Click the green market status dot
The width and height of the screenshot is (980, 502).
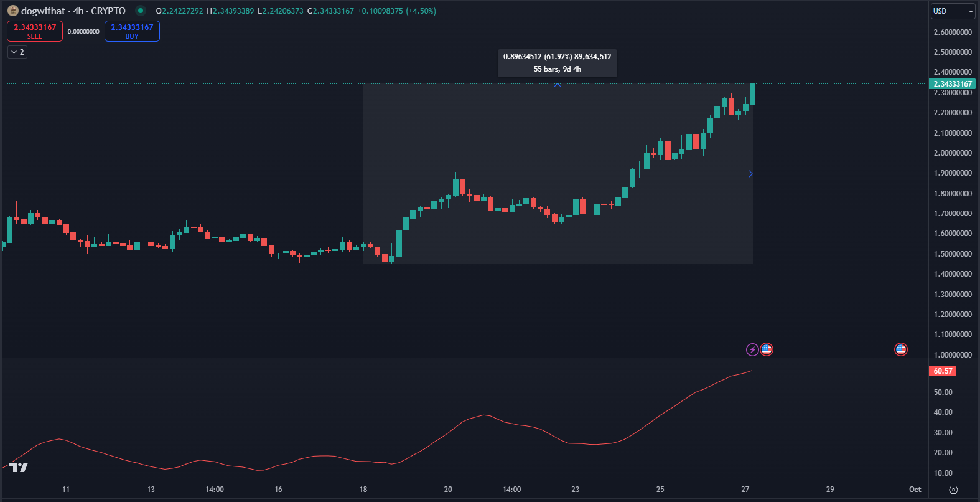point(141,11)
